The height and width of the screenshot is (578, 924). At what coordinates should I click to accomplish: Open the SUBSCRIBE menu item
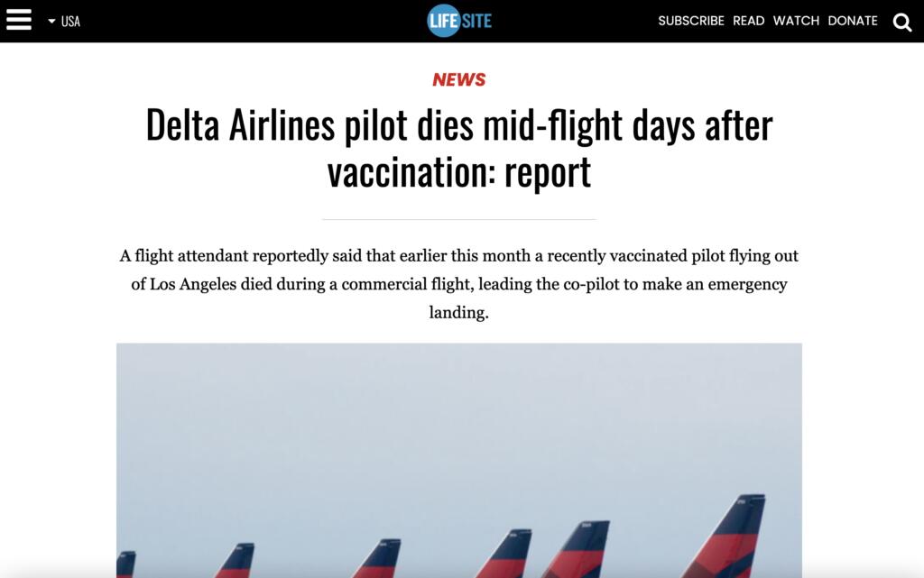[690, 21]
